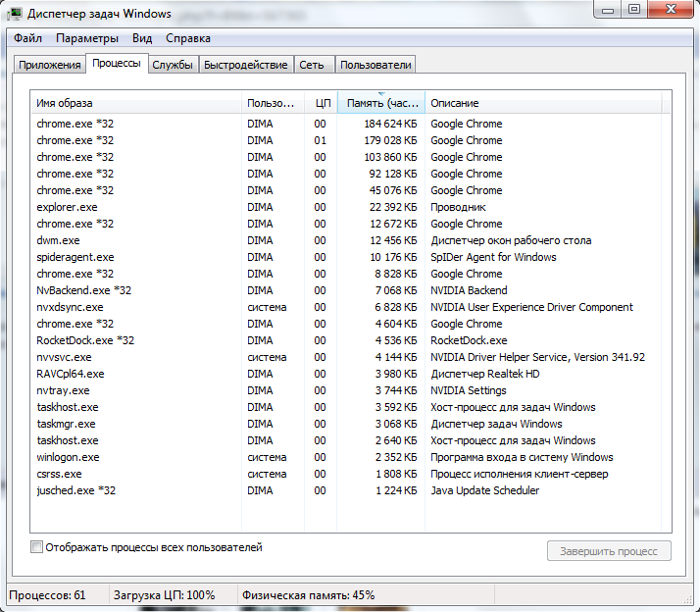This screenshot has width=700, height=612.
Task: Switch to the Приложения tab
Action: pyautogui.click(x=50, y=65)
